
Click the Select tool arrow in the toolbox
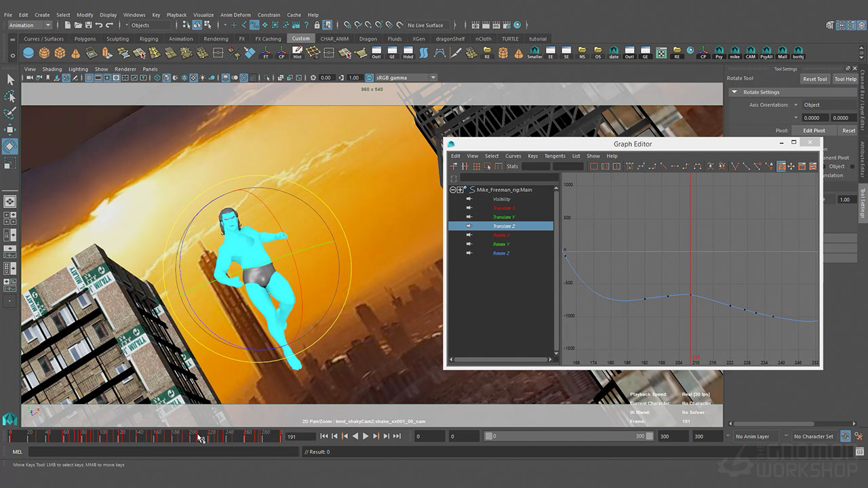click(10, 80)
